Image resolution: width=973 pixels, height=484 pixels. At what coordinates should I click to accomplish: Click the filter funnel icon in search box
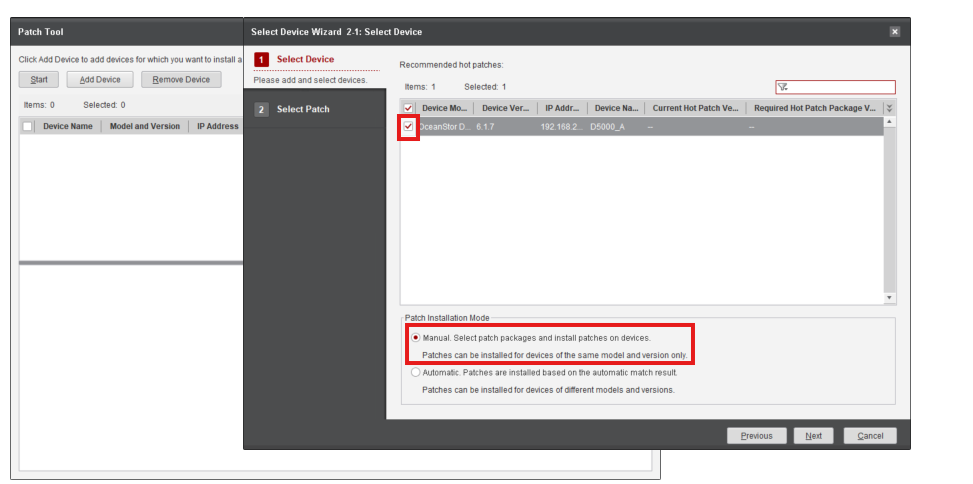pyautogui.click(x=783, y=87)
